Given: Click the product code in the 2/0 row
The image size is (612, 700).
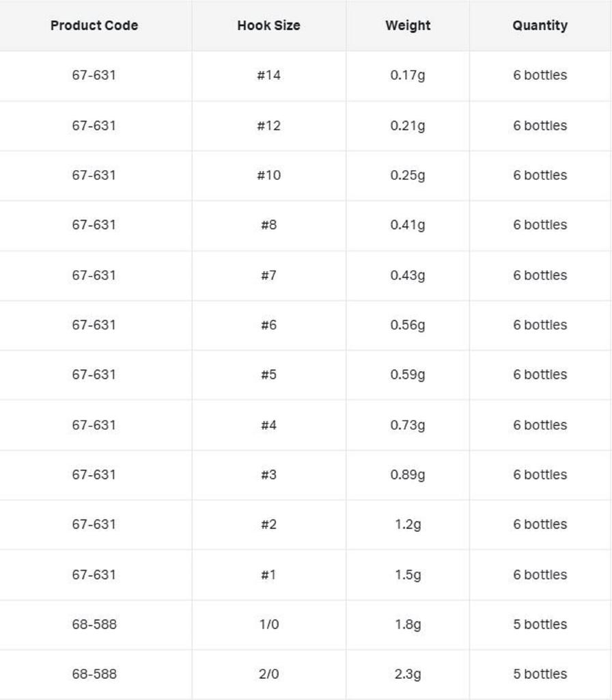Looking at the screenshot, I should (94, 674).
